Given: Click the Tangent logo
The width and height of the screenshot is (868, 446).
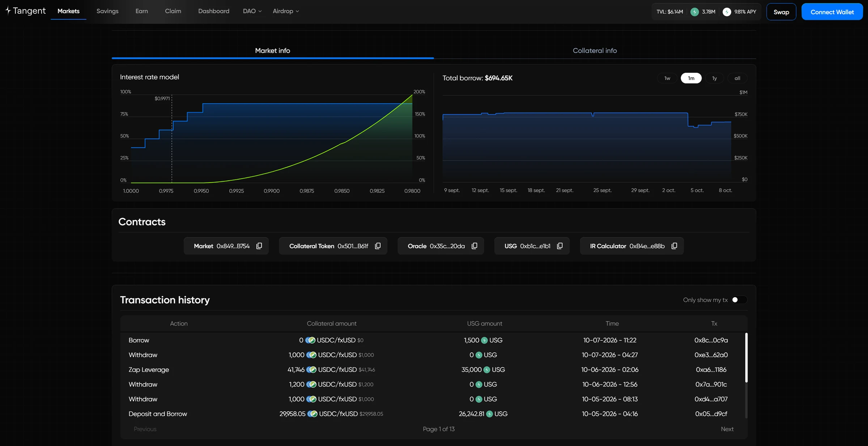Looking at the screenshot, I should [x=25, y=11].
